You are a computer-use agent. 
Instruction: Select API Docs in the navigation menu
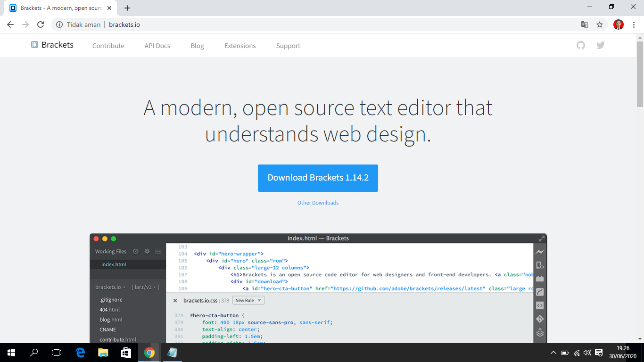[x=157, y=46]
